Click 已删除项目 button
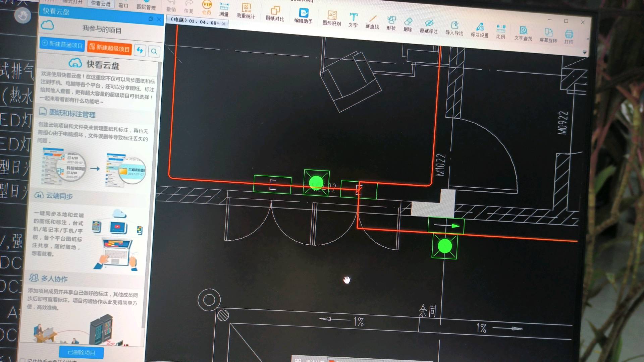Viewport: 644px width, 362px height. coord(81,352)
